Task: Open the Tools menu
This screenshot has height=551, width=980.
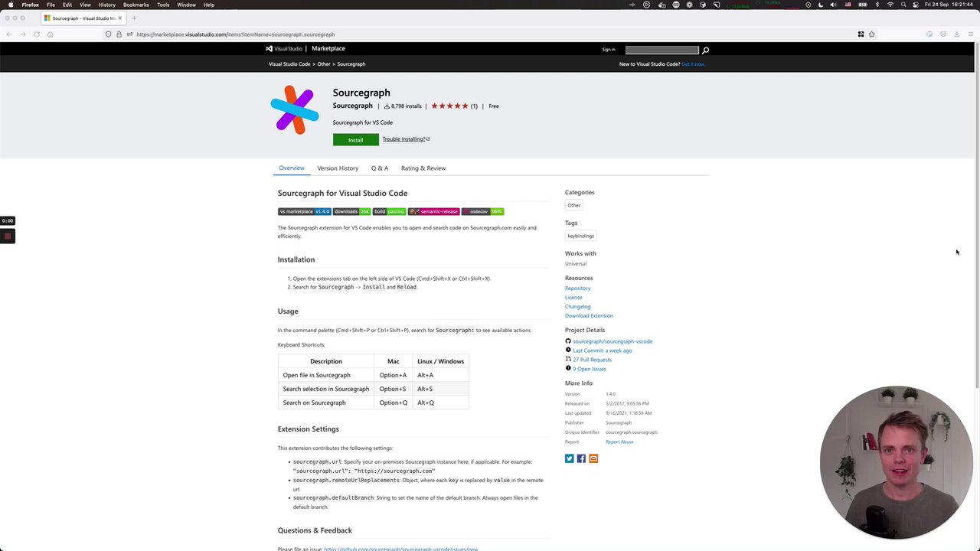Action: click(163, 5)
